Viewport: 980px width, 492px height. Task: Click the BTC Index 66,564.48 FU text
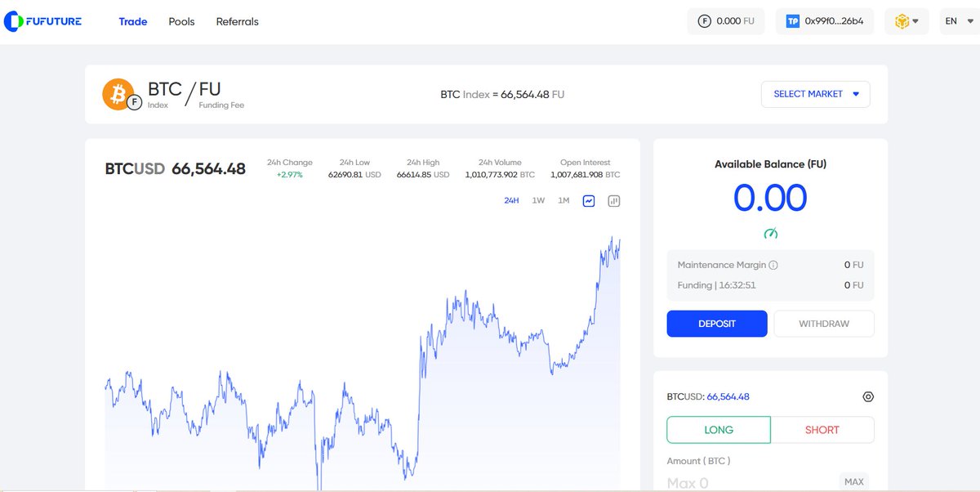(x=502, y=94)
